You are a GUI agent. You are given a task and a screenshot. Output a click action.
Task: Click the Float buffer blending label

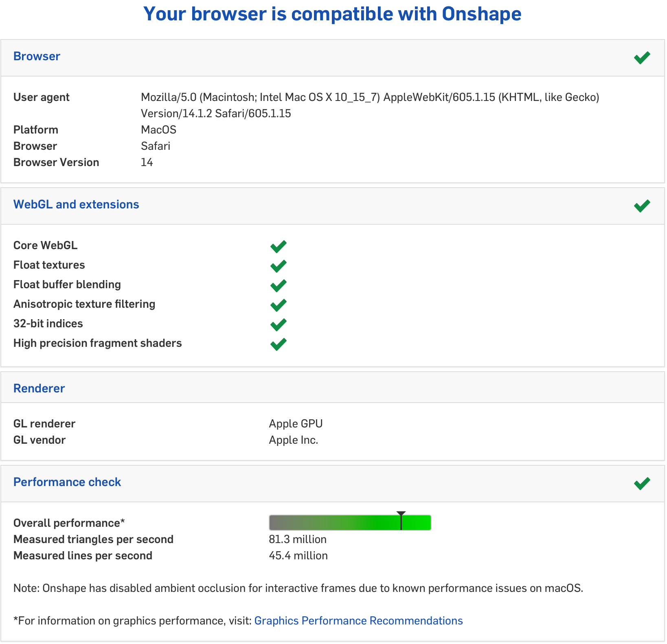pos(67,285)
